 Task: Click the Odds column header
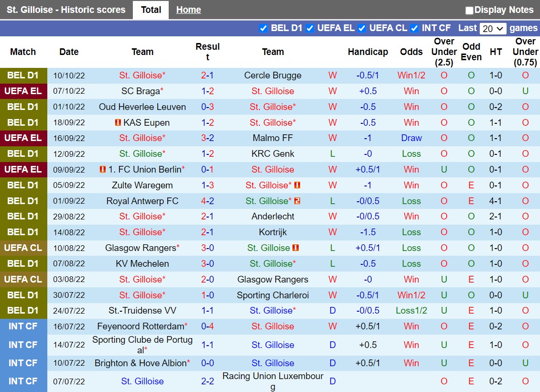[x=411, y=52]
